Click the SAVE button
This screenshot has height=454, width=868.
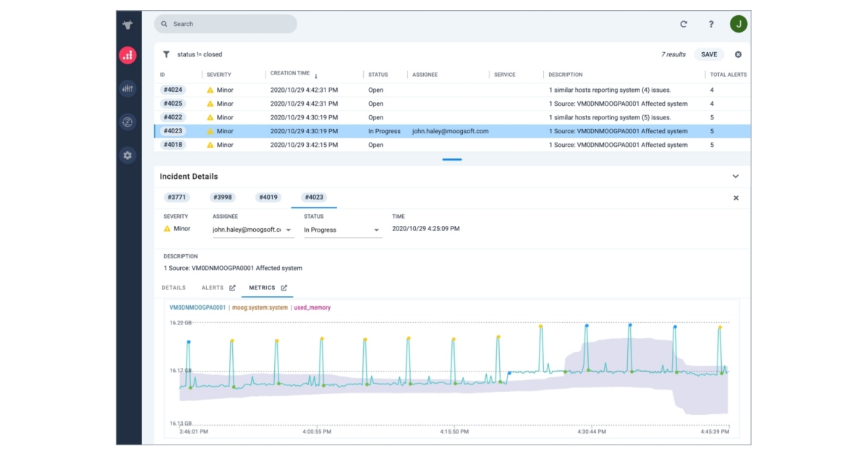pos(708,54)
